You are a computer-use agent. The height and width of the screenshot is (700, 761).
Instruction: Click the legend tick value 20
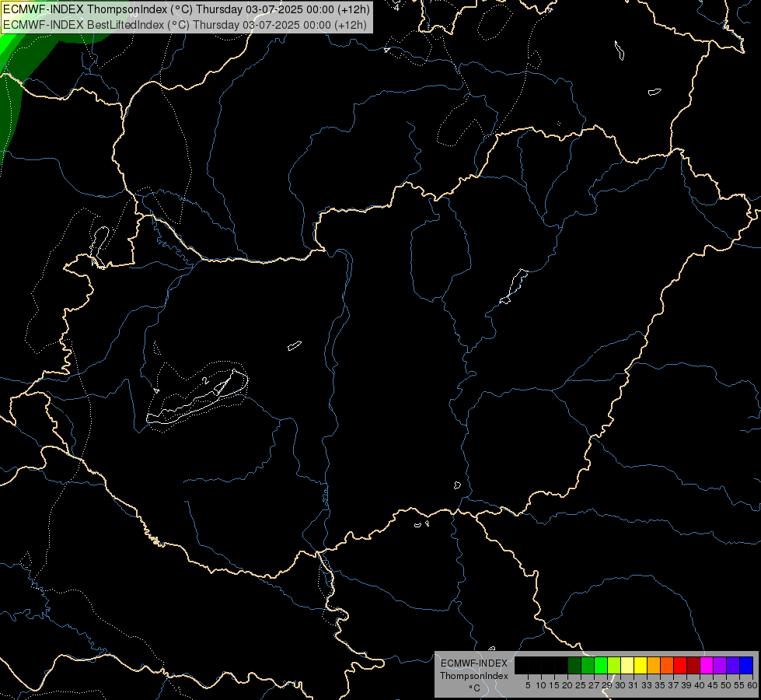(x=567, y=685)
